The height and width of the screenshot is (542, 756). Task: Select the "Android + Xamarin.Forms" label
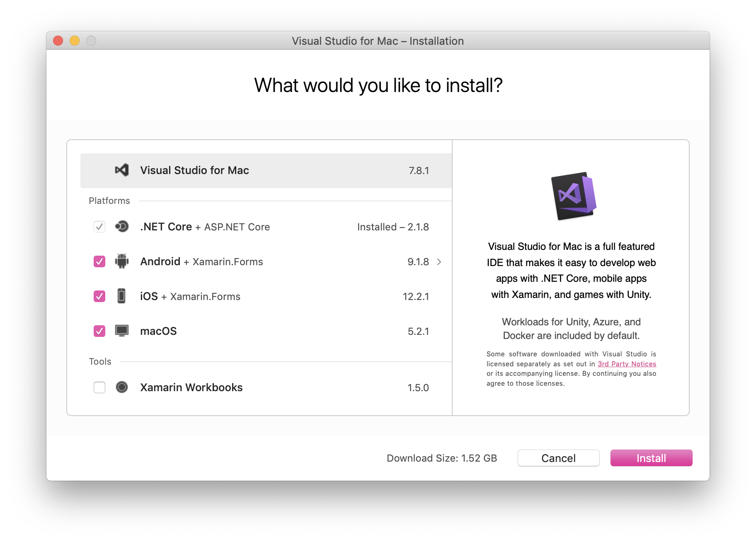point(201,261)
